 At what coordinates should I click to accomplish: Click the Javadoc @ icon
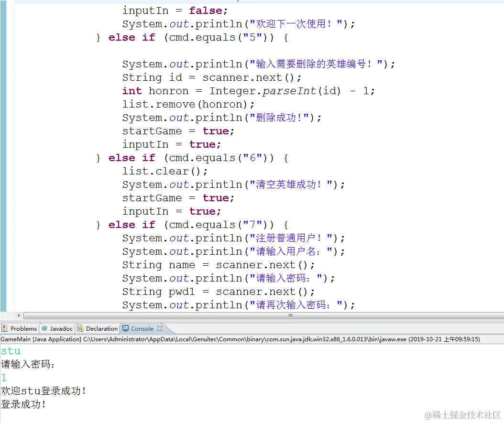(44, 328)
